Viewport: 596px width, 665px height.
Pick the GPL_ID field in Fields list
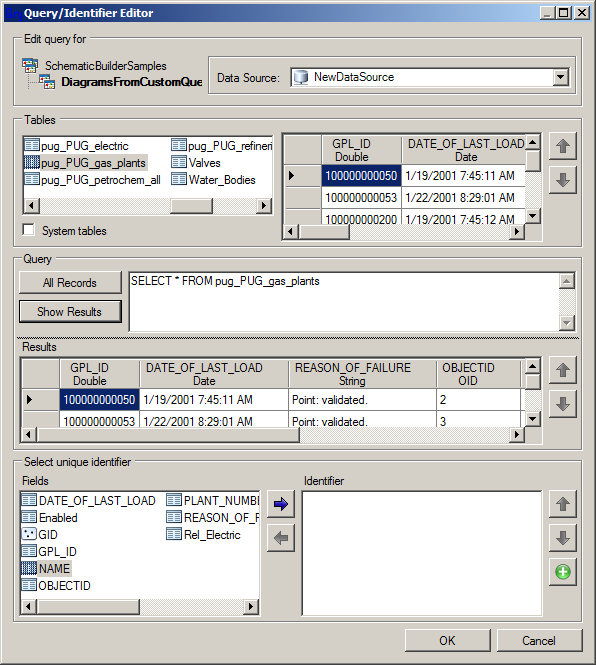49,551
